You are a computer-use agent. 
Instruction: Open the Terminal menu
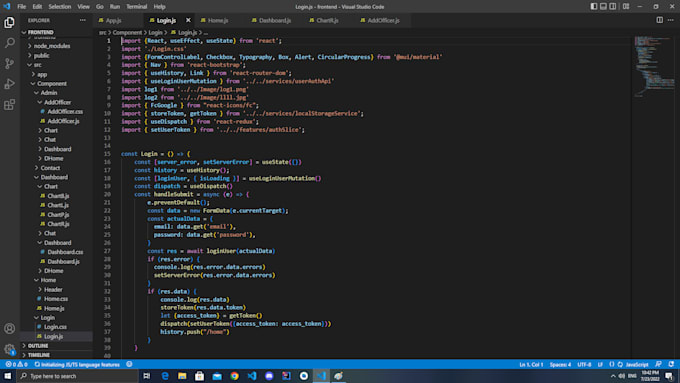pyautogui.click(x=137, y=7)
